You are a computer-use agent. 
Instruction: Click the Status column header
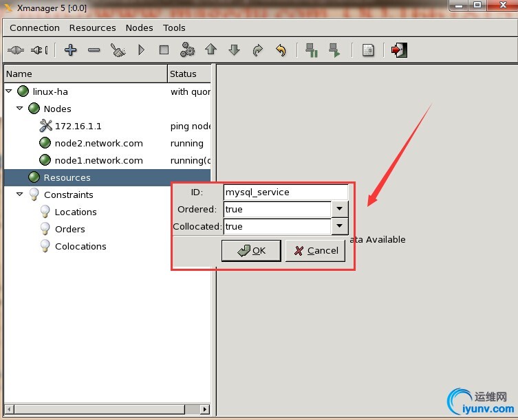point(189,74)
